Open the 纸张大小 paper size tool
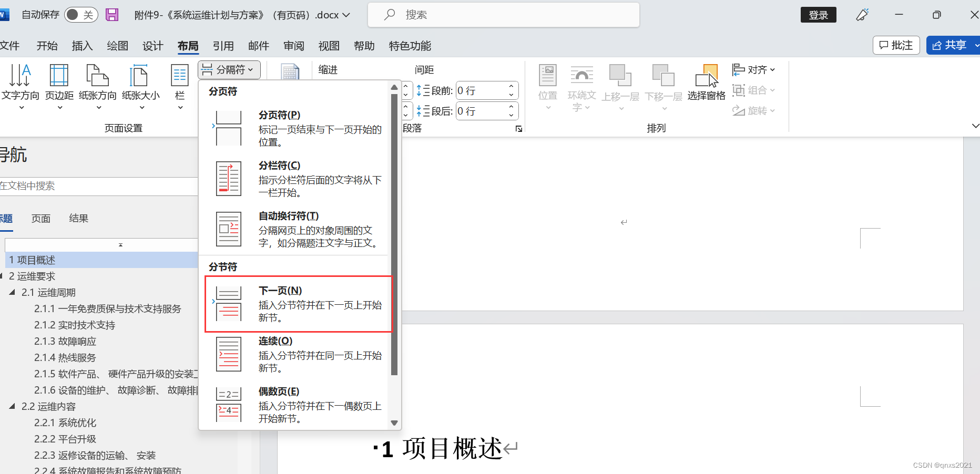Screen dimensions: 980x474 pos(141,87)
